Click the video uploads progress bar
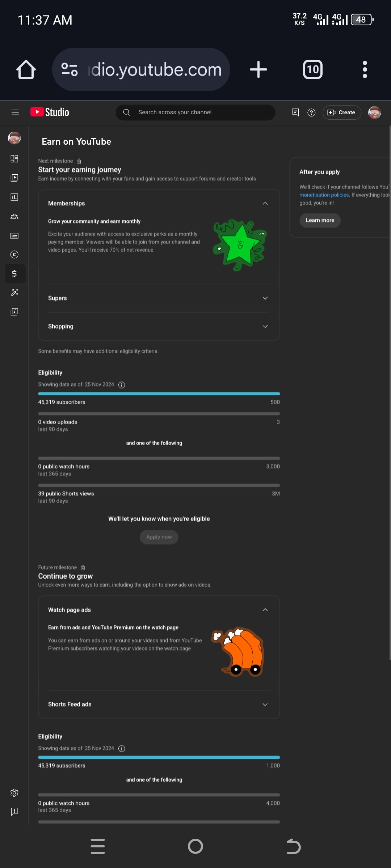Image resolution: width=391 pixels, height=868 pixels. tap(159, 414)
